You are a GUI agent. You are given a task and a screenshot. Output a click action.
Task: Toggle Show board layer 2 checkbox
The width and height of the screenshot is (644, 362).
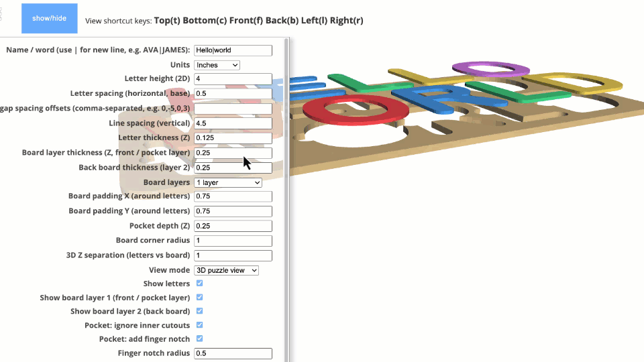click(x=199, y=311)
